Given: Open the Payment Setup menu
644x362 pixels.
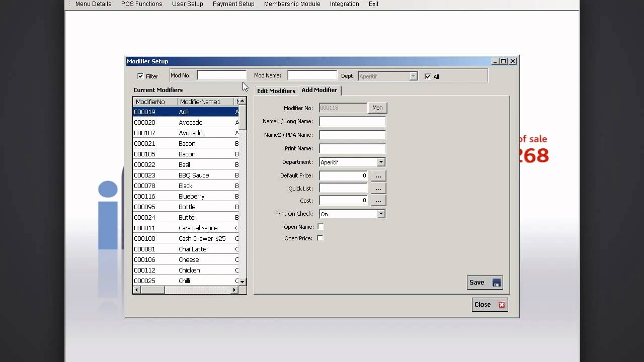Looking at the screenshot, I should tap(233, 4).
